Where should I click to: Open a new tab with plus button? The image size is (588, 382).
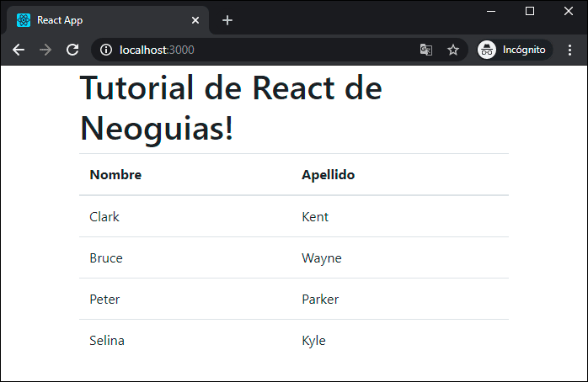(x=227, y=20)
